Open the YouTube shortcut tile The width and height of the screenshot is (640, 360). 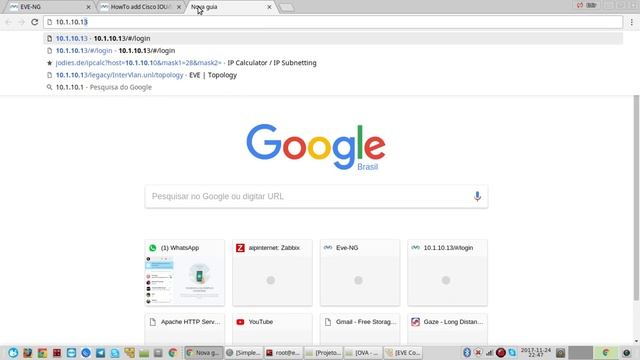click(272, 329)
